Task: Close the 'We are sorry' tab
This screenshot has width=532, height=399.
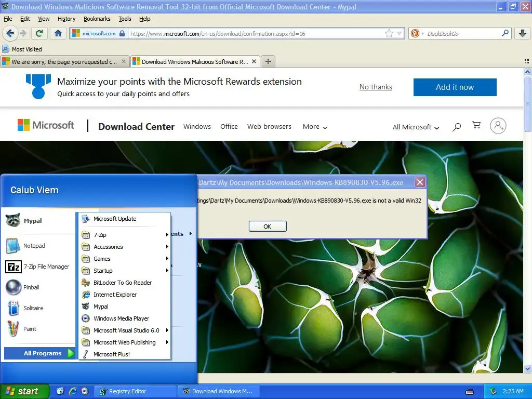Action: pyautogui.click(x=124, y=61)
